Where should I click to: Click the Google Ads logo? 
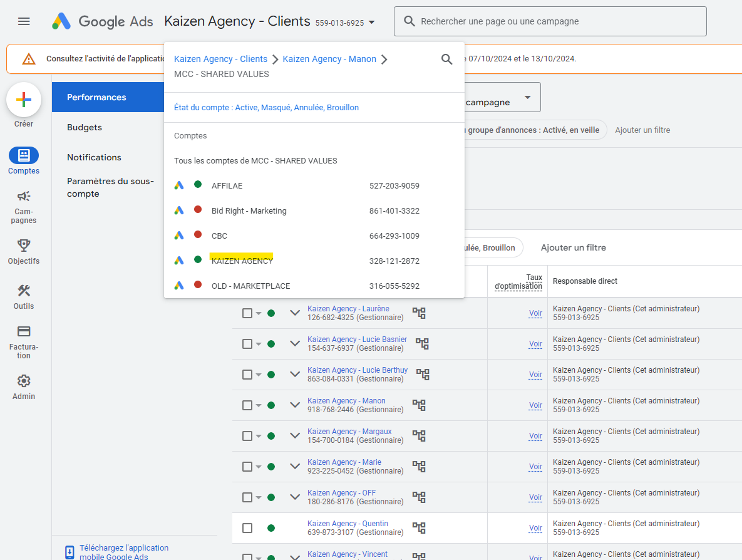[x=102, y=21]
